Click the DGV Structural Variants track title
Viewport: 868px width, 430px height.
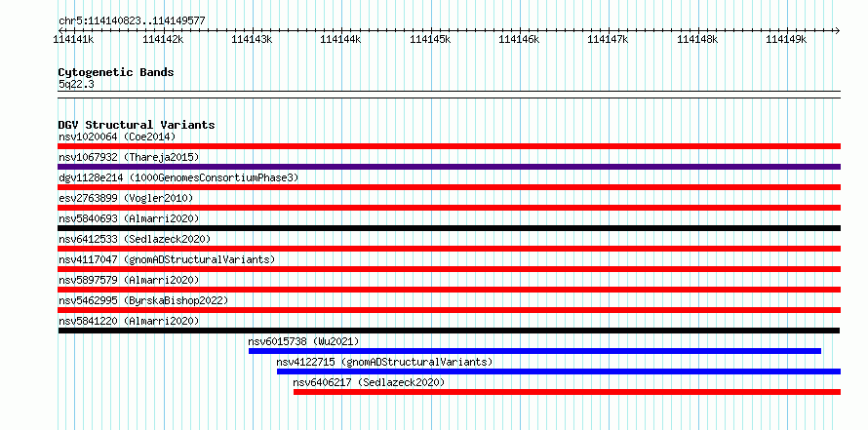(137, 125)
